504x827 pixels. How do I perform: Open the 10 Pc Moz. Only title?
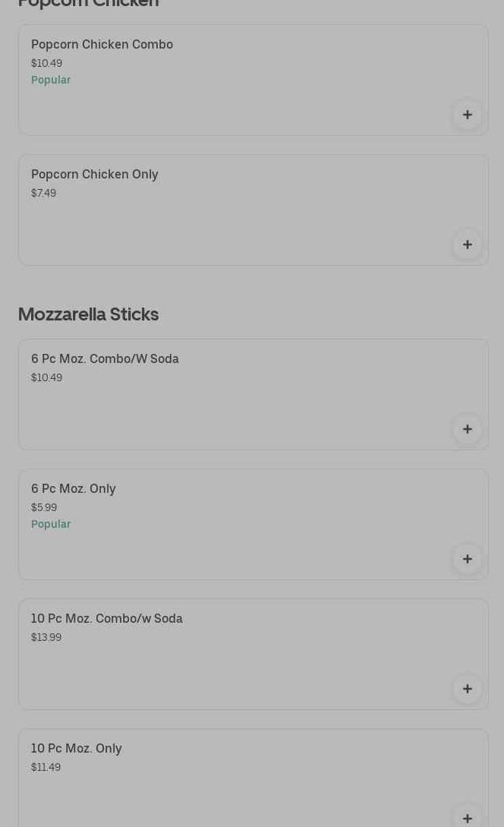click(x=77, y=748)
